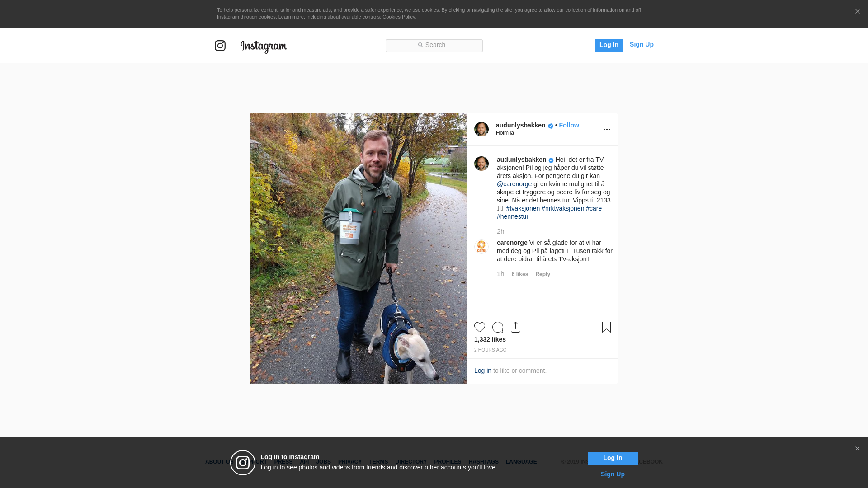Click the Instagram wordmark logo
The width and height of the screenshot is (868, 488).
(264, 47)
